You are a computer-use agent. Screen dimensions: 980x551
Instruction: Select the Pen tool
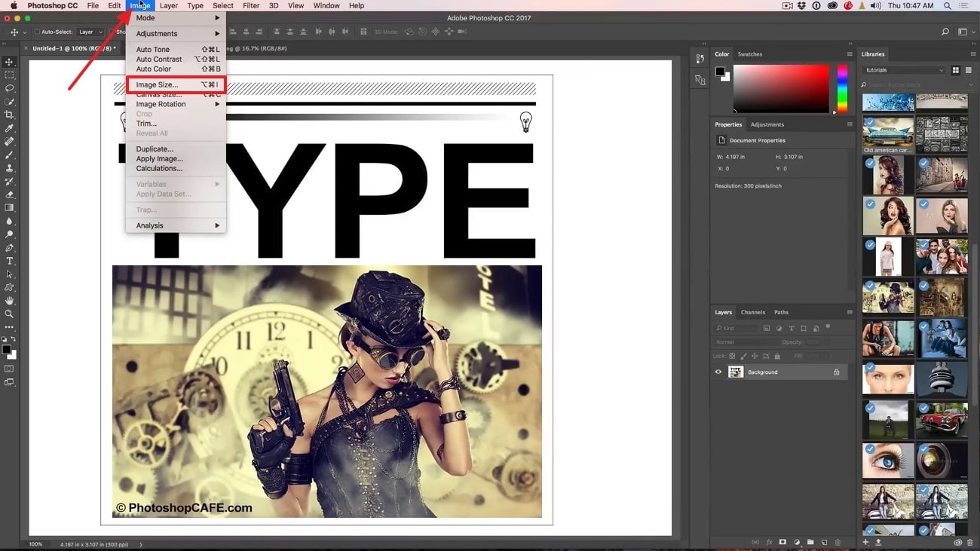click(10, 247)
